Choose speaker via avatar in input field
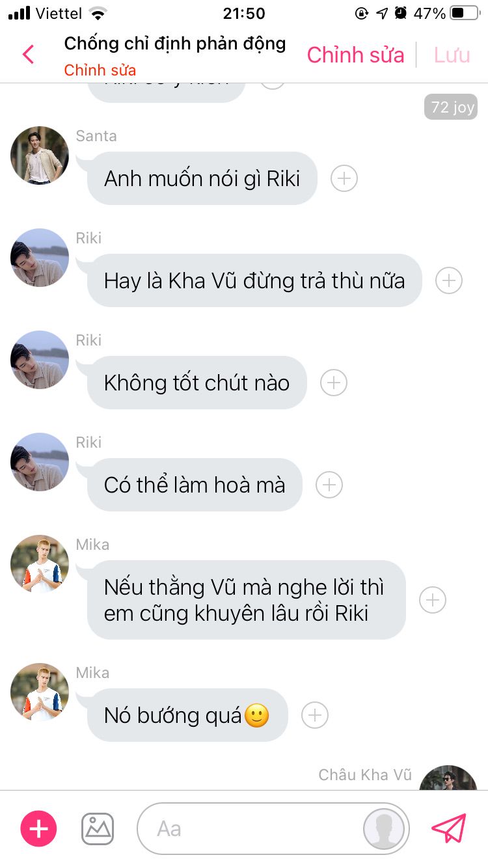This screenshot has width=488, height=868. 384,829
